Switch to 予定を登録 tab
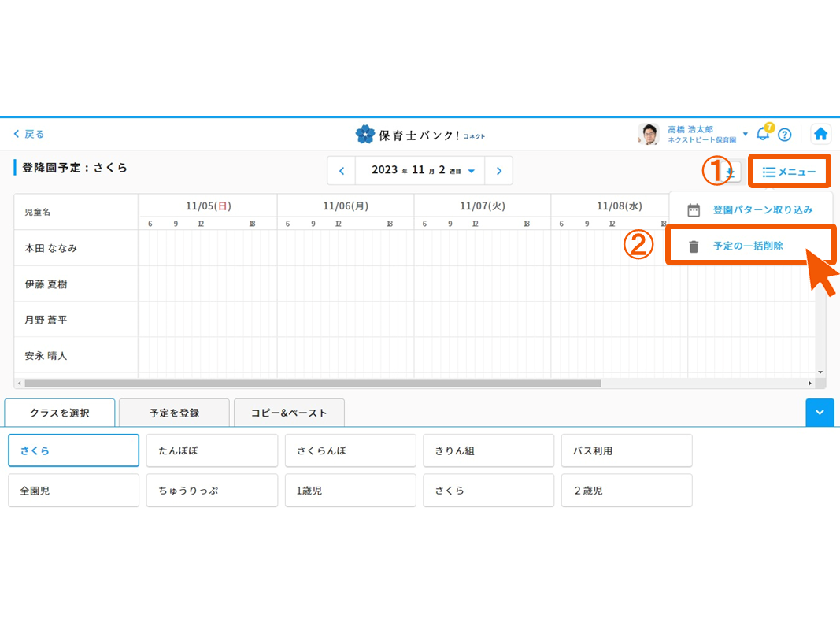 click(174, 413)
